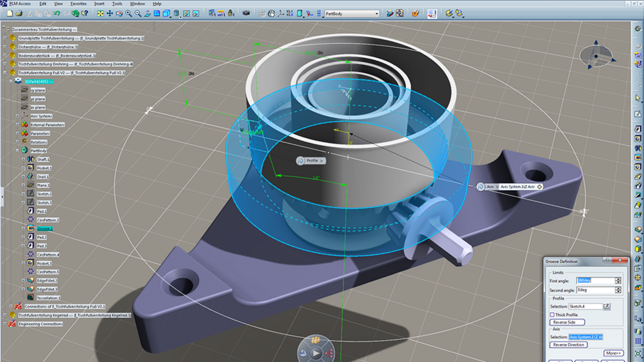Open the PLM Access menu
The image size is (644, 362).
[x=20, y=4]
